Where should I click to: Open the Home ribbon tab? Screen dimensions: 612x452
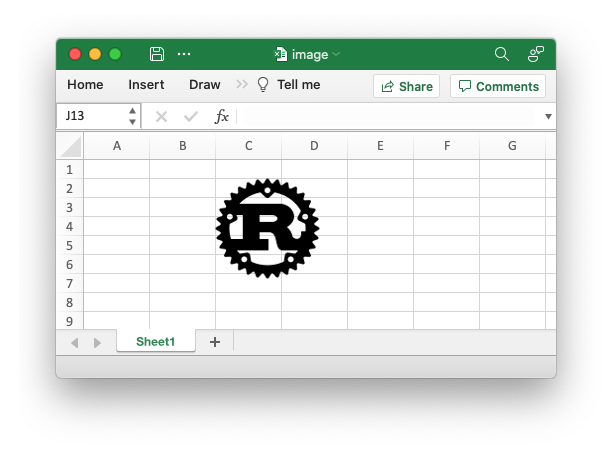(x=85, y=85)
